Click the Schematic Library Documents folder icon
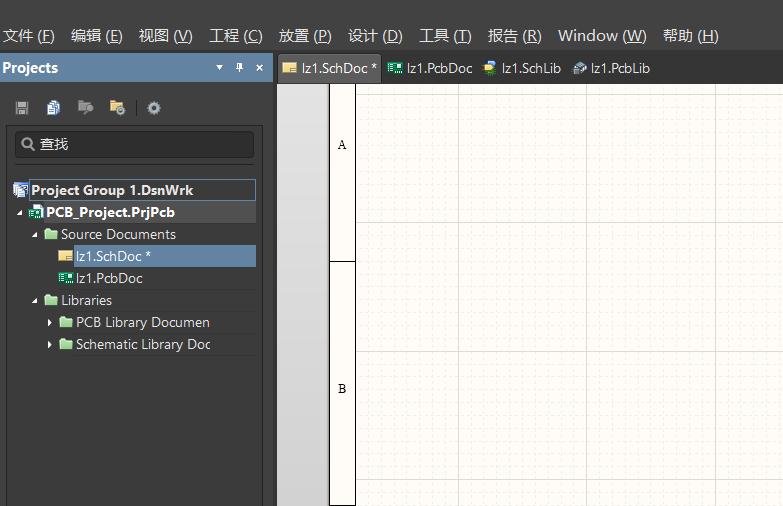 point(66,344)
